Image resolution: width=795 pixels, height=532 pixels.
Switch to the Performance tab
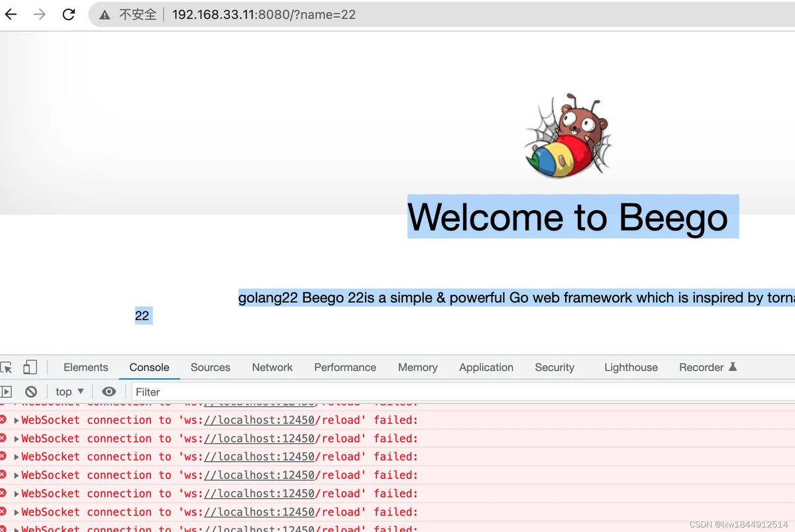click(345, 367)
